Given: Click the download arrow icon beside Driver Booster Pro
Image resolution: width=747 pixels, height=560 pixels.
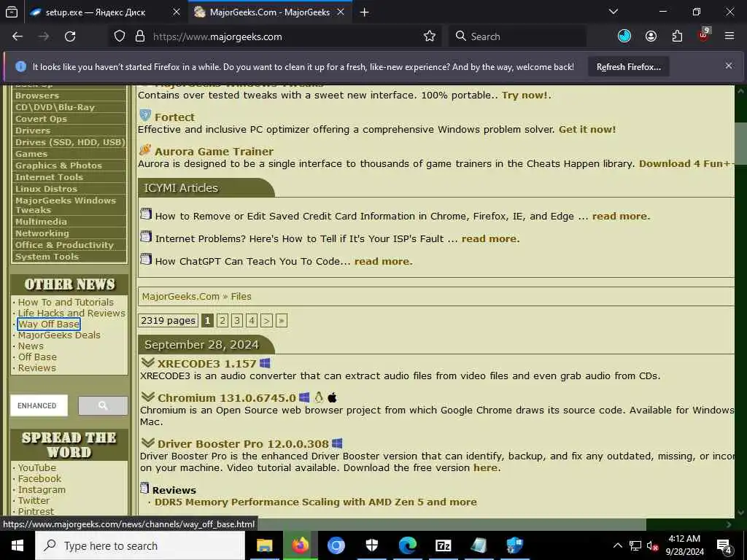Looking at the screenshot, I should point(148,443).
